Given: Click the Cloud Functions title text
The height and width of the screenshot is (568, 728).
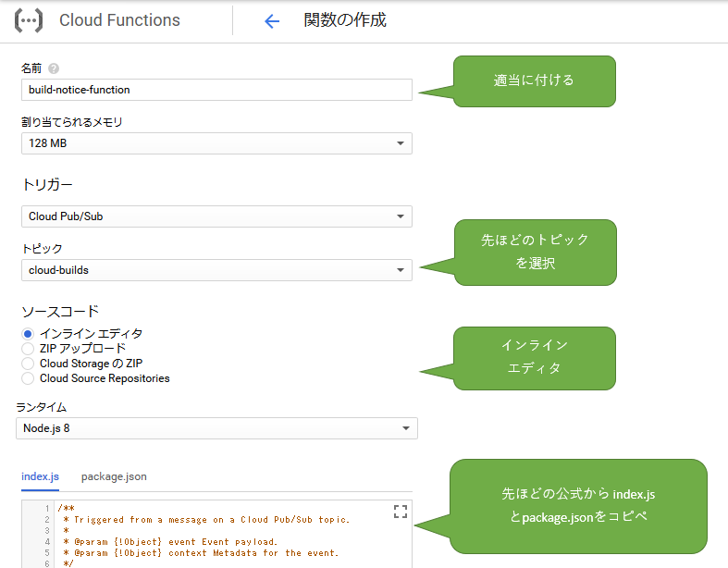Looking at the screenshot, I should (119, 20).
